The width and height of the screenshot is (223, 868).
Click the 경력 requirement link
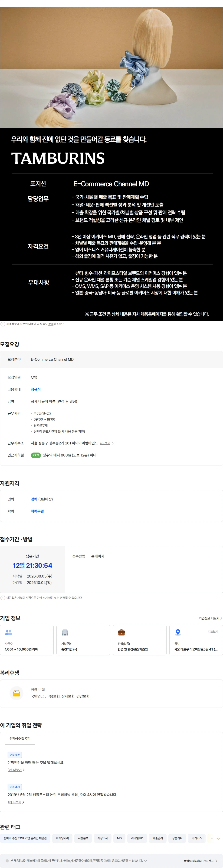(x=34, y=499)
